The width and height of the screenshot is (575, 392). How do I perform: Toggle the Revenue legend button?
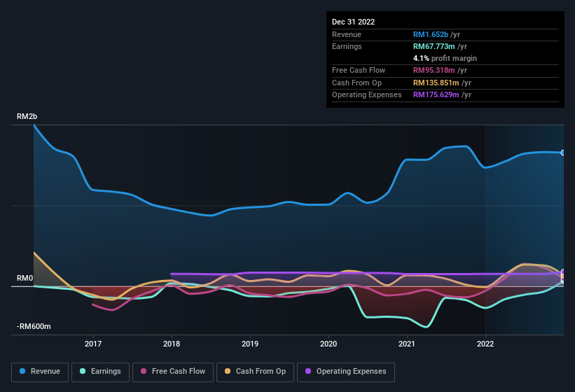40,372
